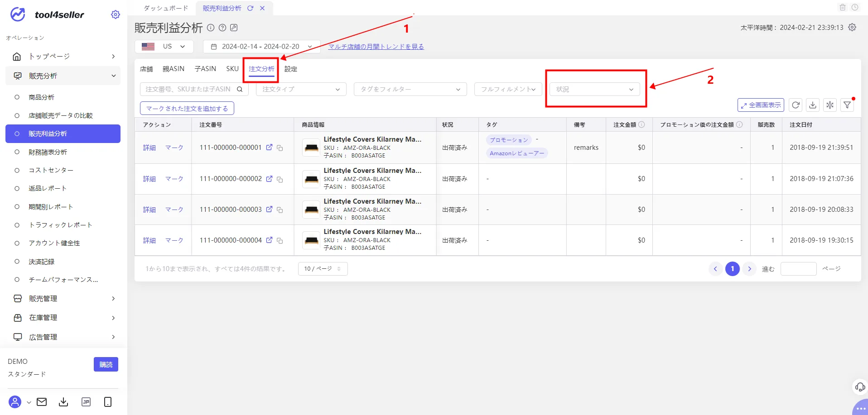Open 詳細 for order 111-000000-000001
Image resolution: width=868 pixels, height=415 pixels.
coord(149,148)
